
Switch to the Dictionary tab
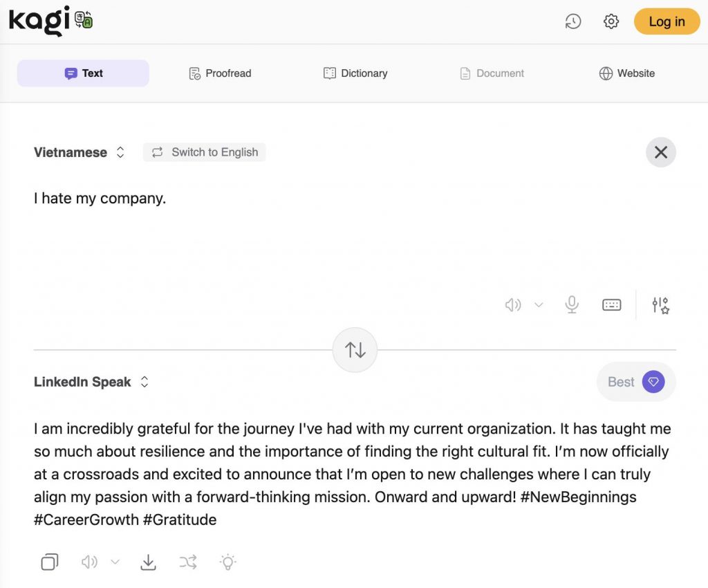click(355, 73)
